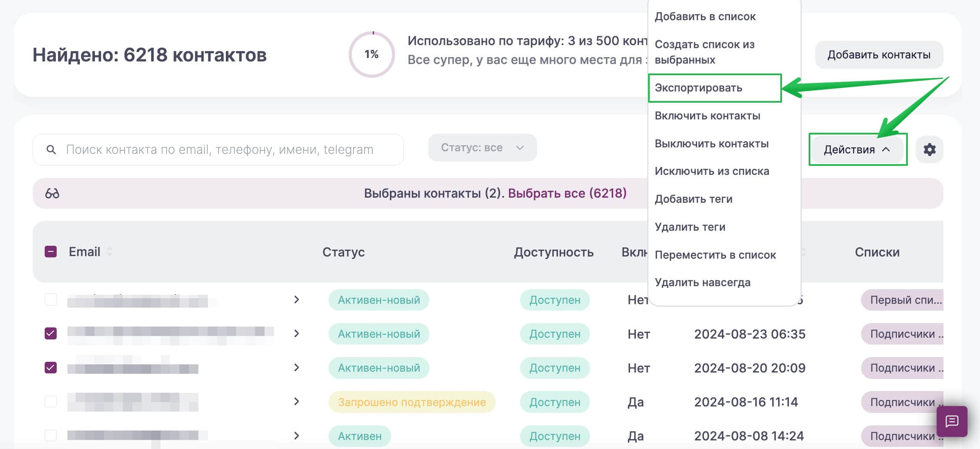Click the Списки column header
The width and height of the screenshot is (980, 449).
[x=877, y=252]
